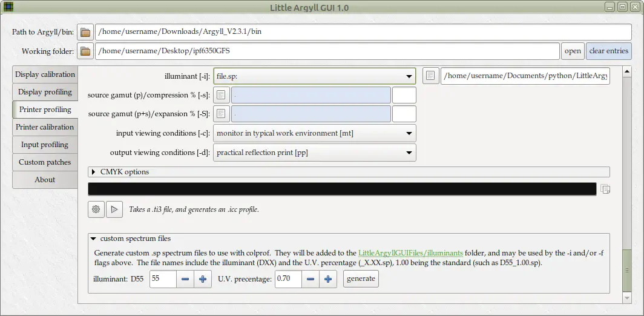Increase illuminant D value with plus button
Image resolution: width=644 pixels, height=316 pixels.
[203, 279]
